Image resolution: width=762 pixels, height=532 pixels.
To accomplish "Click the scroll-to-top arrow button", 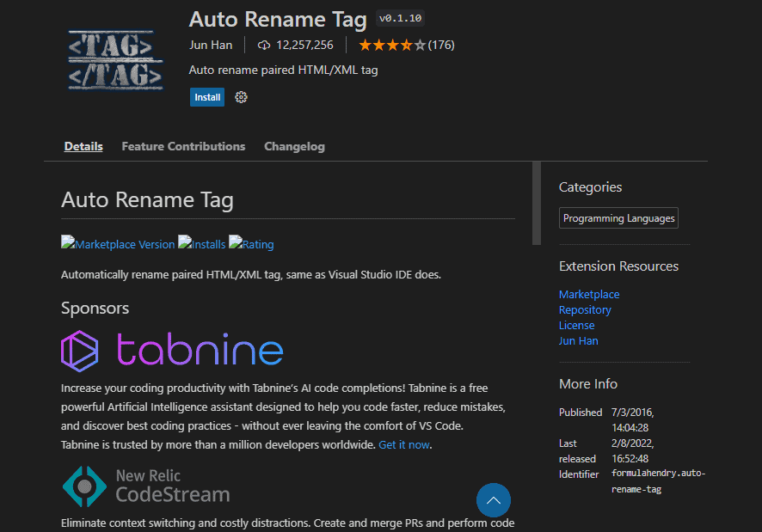I will [x=494, y=500].
